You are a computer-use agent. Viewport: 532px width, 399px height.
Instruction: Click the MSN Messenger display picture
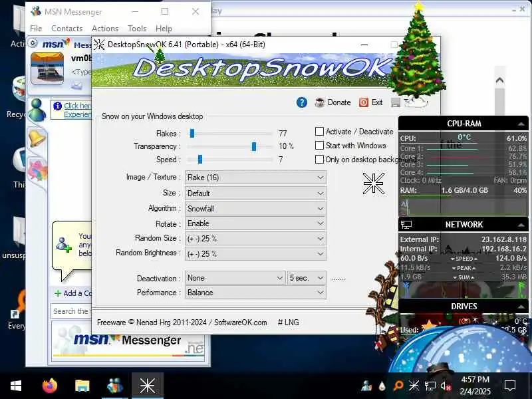click(x=47, y=68)
